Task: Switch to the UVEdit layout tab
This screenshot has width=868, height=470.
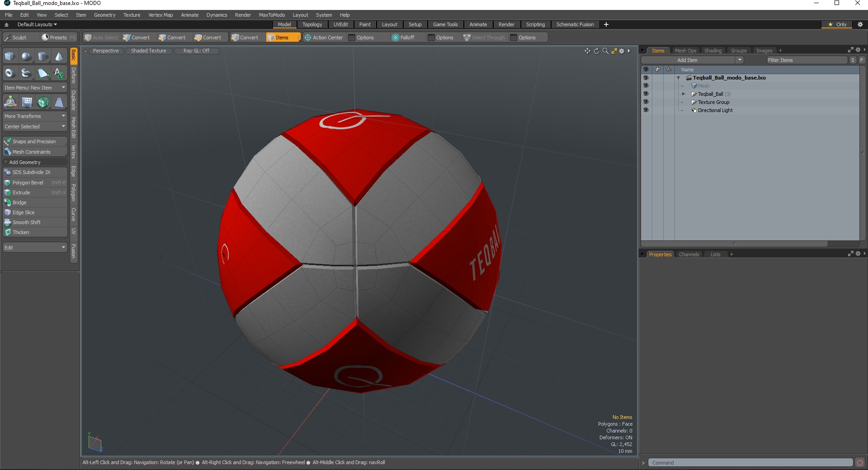Action: coord(340,24)
